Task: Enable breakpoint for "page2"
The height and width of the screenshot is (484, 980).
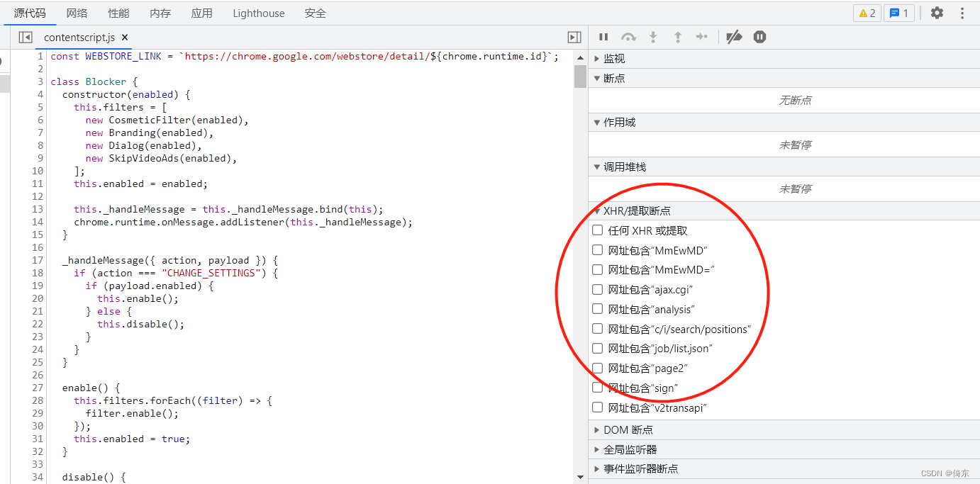Action: pyautogui.click(x=598, y=368)
